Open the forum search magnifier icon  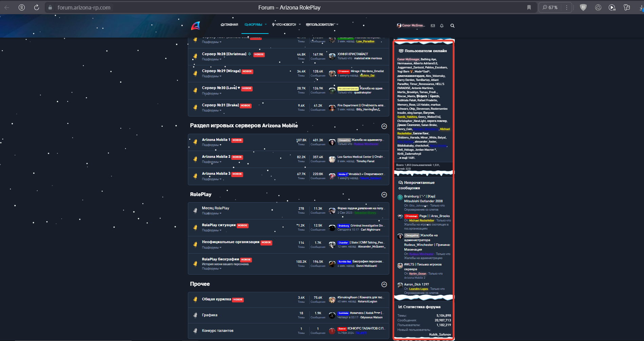coord(452,26)
